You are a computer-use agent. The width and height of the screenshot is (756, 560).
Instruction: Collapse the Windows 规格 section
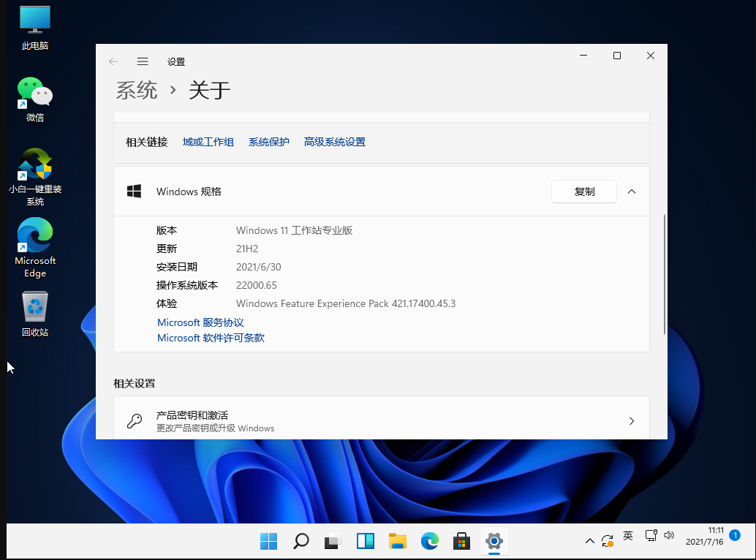point(632,192)
